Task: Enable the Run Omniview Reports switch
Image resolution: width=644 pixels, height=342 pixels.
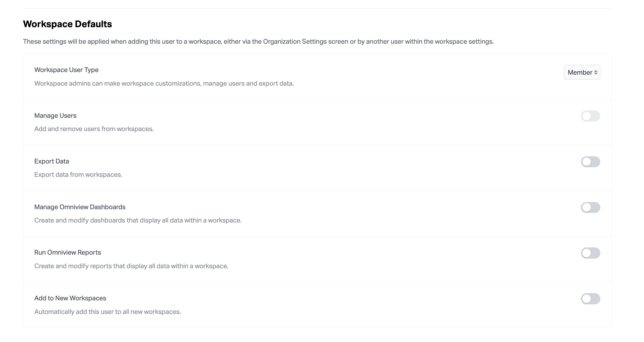Action: click(590, 253)
